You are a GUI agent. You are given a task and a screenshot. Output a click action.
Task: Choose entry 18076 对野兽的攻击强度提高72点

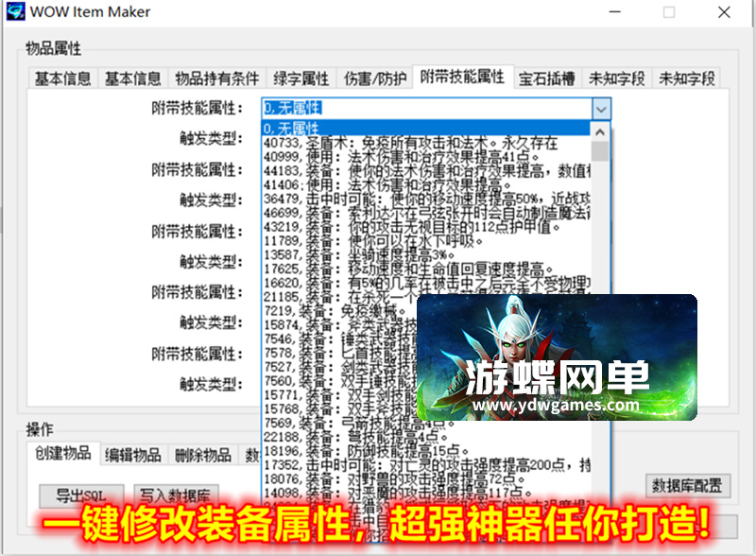coord(426,479)
